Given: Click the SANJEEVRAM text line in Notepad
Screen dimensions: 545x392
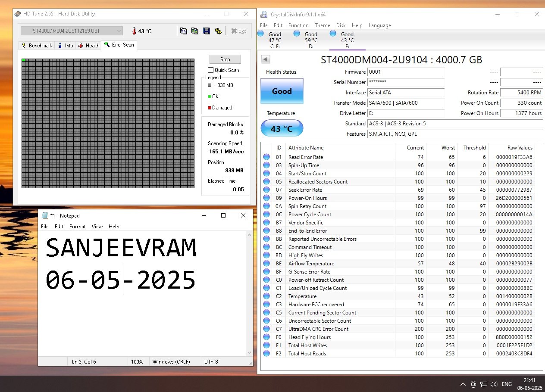Looking at the screenshot, I should coord(121,248).
